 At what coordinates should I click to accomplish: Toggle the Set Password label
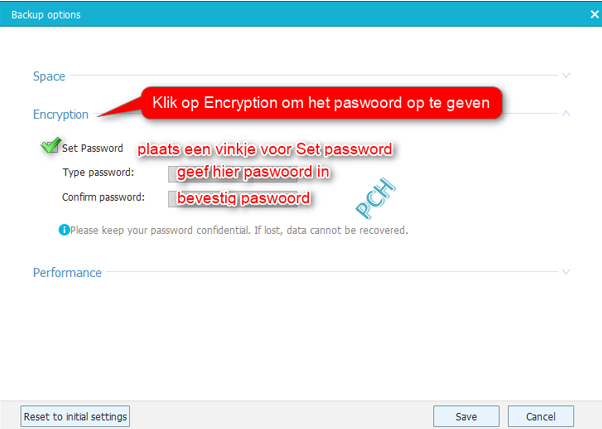pyautogui.click(x=93, y=148)
